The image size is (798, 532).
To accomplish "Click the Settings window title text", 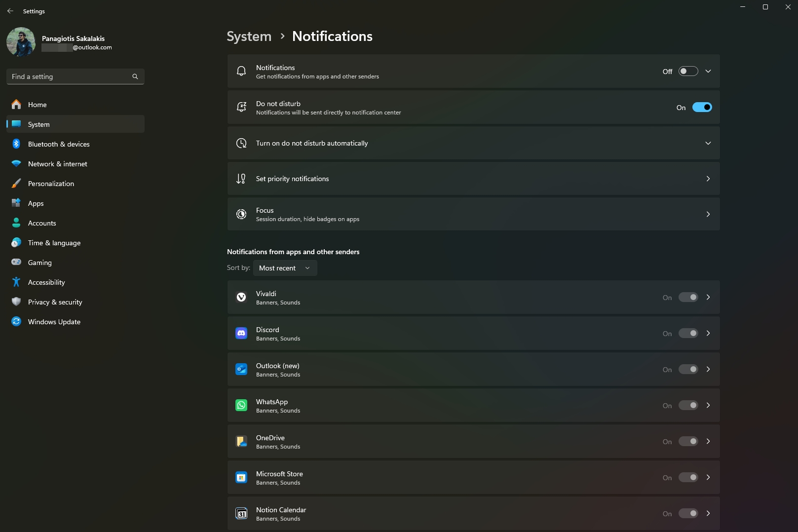I will point(34,11).
